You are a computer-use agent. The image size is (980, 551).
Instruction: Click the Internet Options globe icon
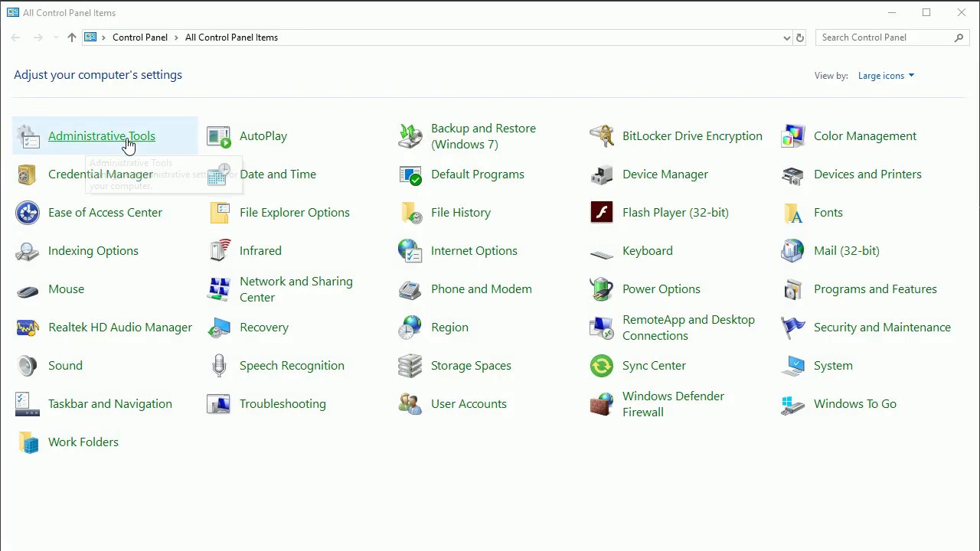coord(410,251)
